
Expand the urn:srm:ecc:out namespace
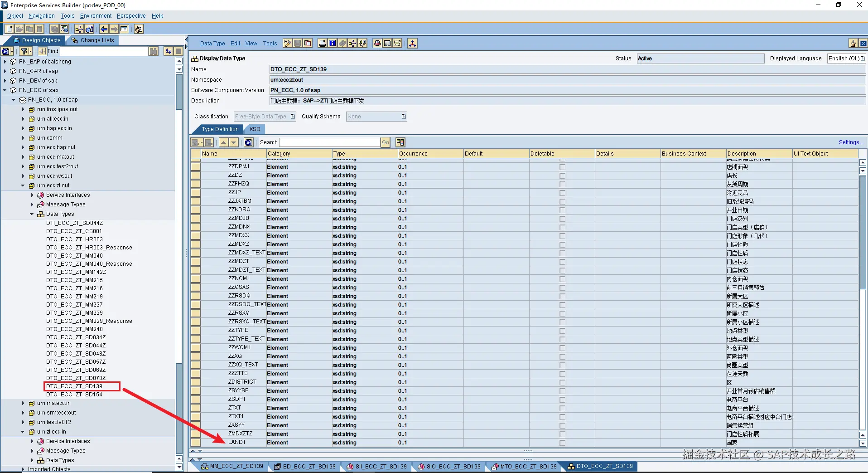23,413
